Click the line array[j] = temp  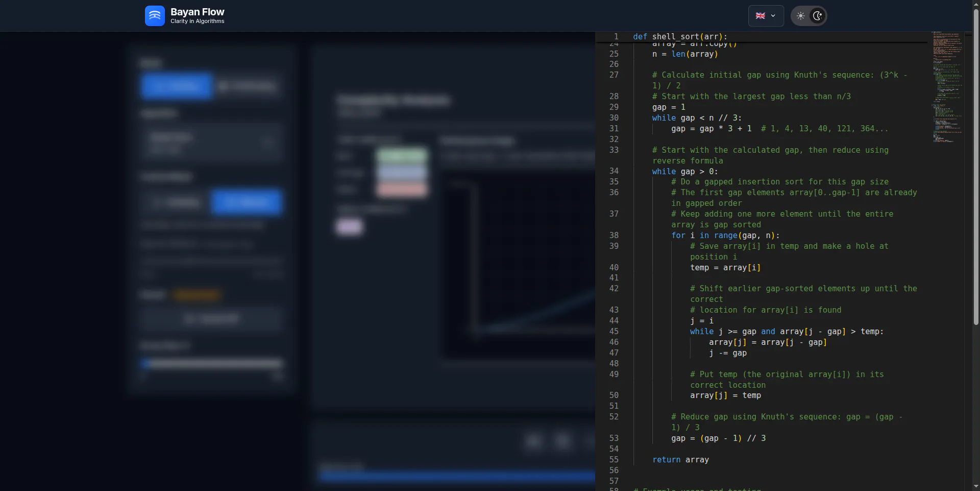click(x=725, y=395)
